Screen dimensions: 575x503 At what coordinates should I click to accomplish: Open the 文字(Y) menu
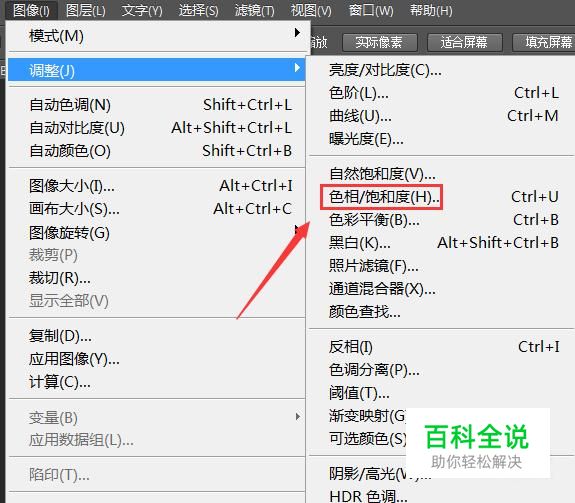click(x=142, y=10)
